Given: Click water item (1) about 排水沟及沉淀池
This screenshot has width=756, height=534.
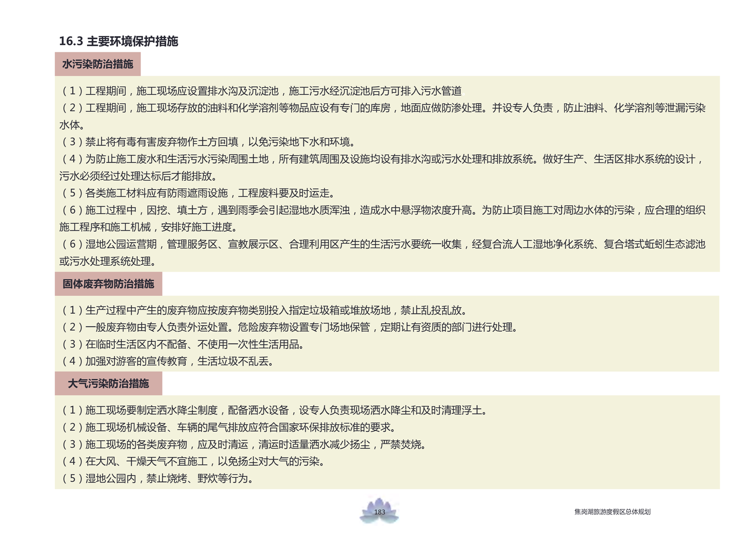Looking at the screenshot, I should click(262, 91).
